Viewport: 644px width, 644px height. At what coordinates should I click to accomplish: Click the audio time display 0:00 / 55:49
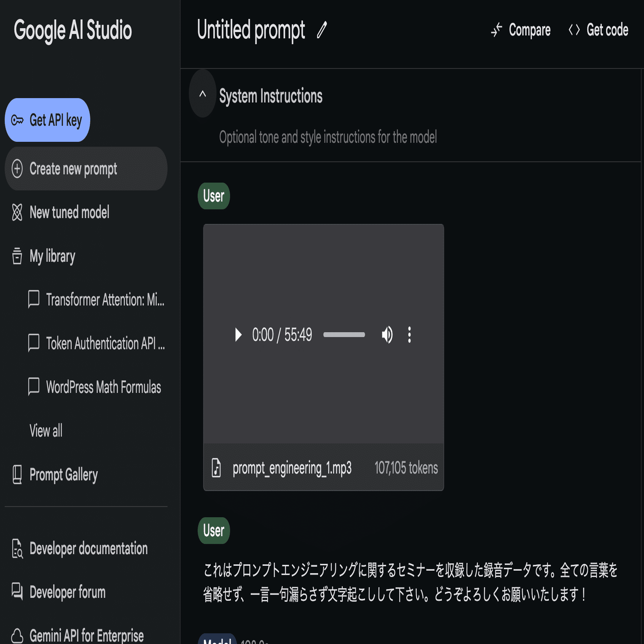click(282, 335)
